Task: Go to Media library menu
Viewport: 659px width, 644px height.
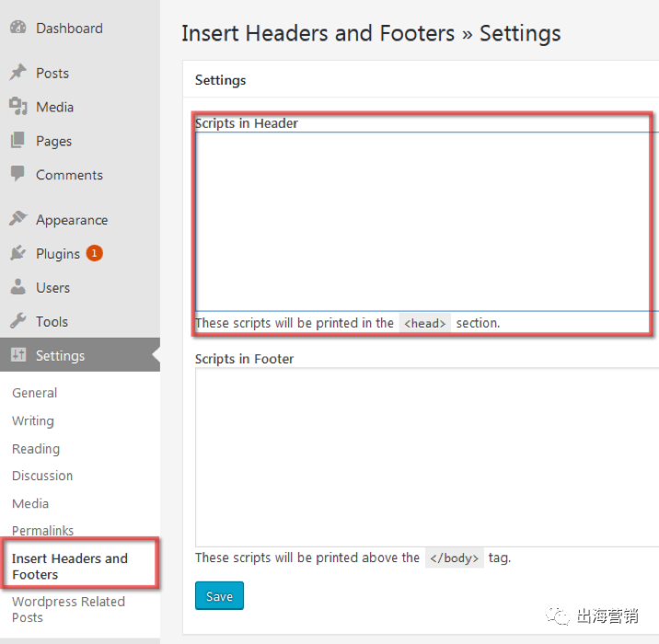Action: (54, 107)
